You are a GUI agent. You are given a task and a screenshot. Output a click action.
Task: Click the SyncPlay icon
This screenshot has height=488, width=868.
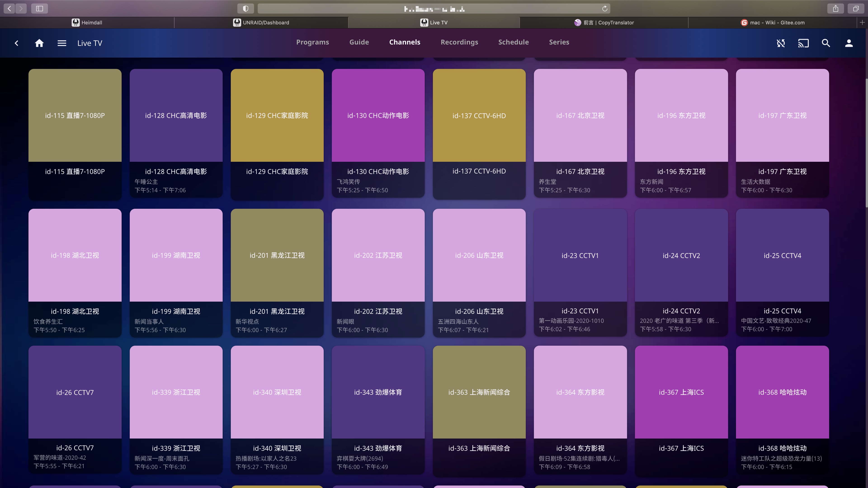(781, 43)
